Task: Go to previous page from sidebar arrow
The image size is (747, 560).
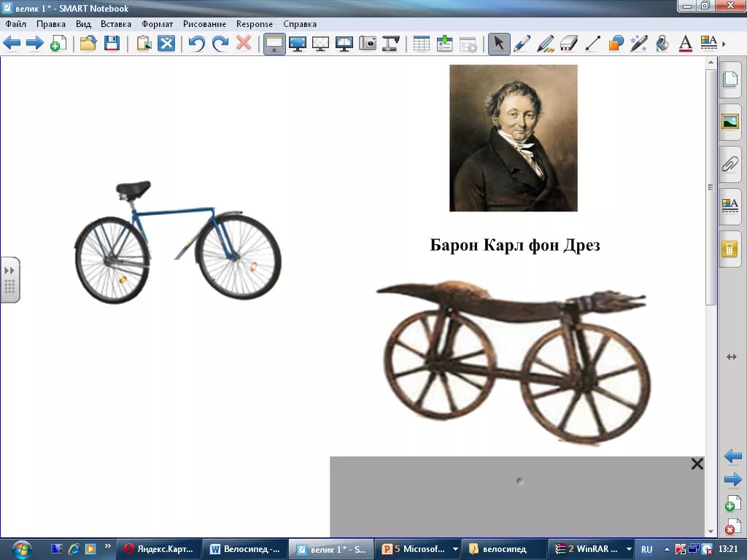Action: pos(732,456)
